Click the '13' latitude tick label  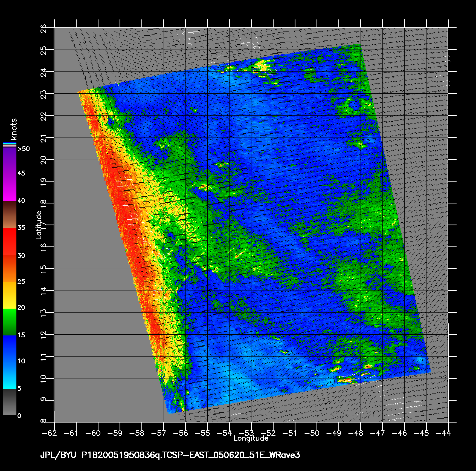[x=43, y=313]
